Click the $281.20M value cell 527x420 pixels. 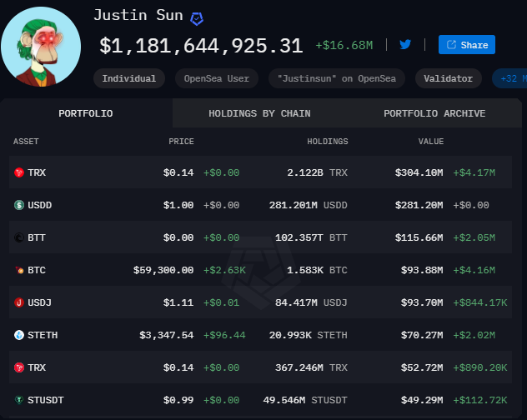pos(419,205)
